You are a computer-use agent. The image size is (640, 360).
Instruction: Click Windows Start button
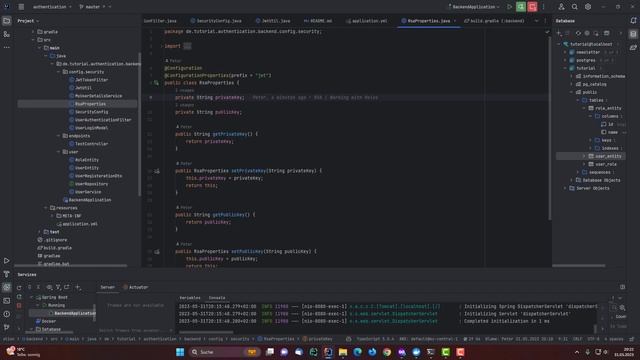[x=180, y=352]
